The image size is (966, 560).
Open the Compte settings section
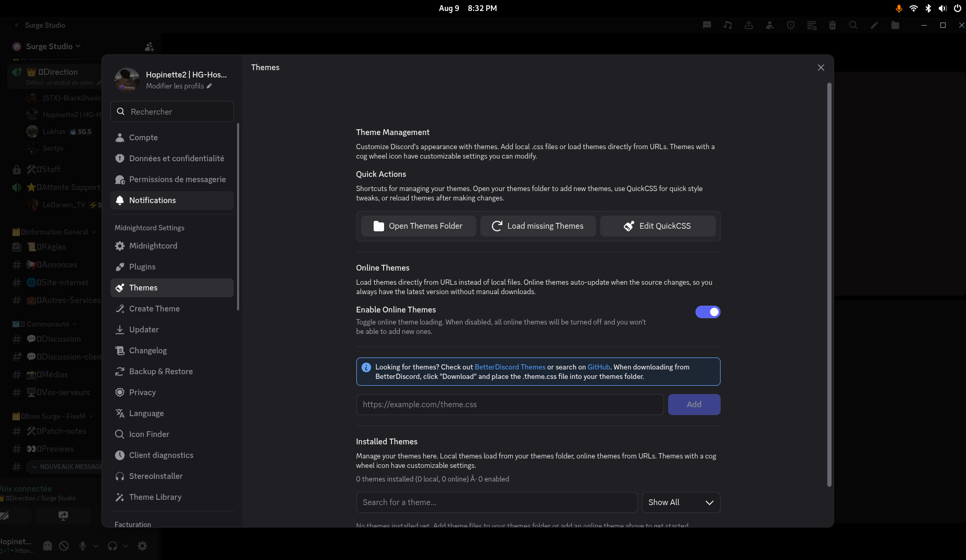click(x=172, y=138)
